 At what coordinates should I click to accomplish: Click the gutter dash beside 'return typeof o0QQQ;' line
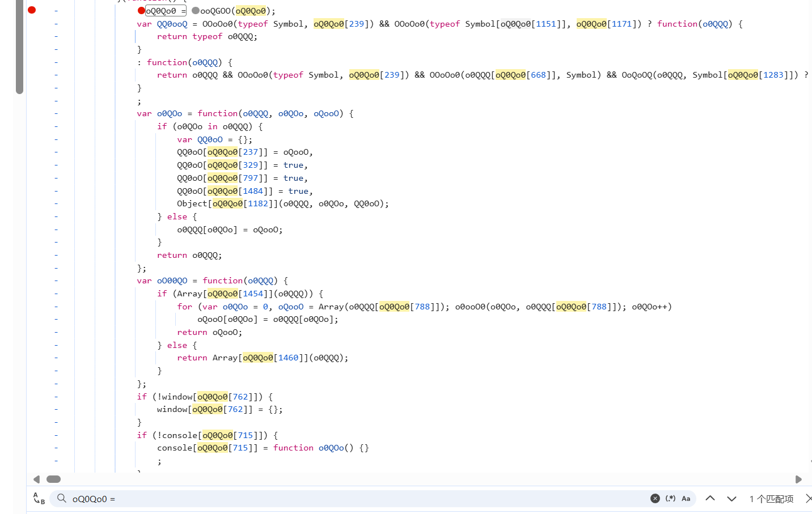[x=56, y=36]
